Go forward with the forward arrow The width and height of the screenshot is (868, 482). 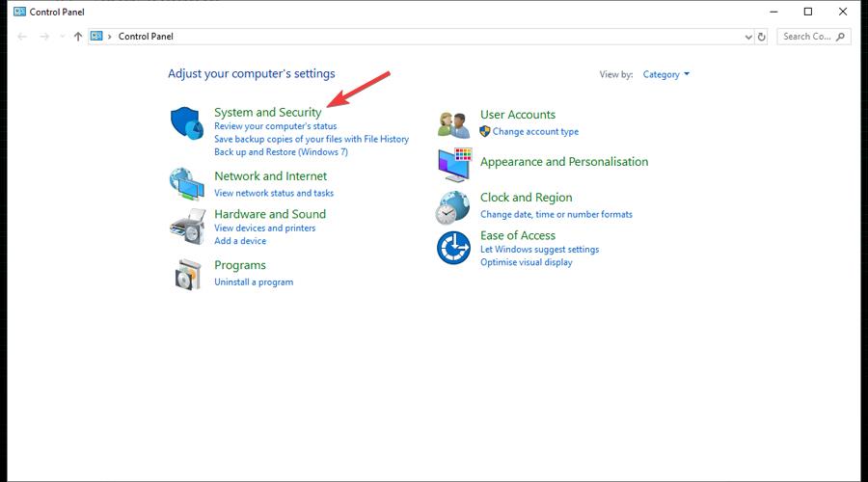[44, 37]
